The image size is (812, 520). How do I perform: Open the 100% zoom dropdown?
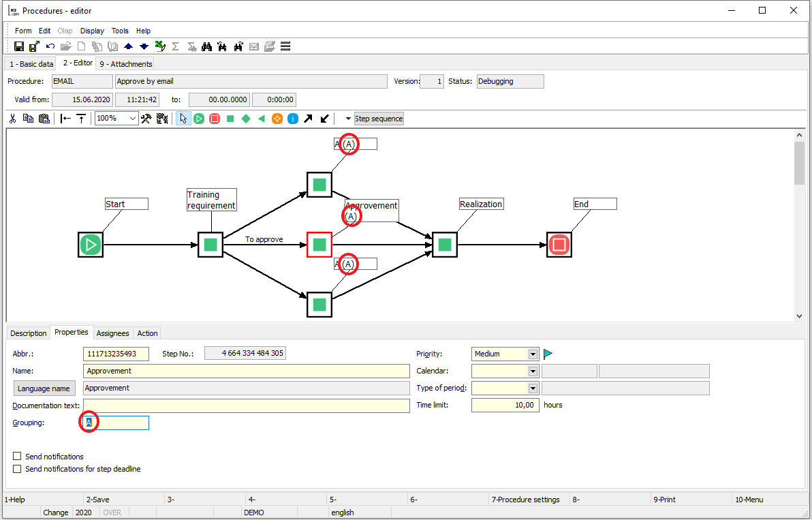[133, 119]
